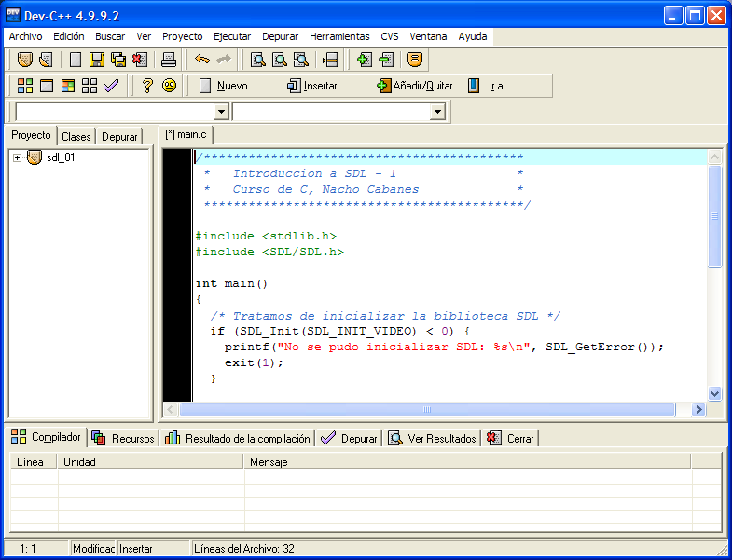Select the bottom Depurar tab

[x=349, y=439]
